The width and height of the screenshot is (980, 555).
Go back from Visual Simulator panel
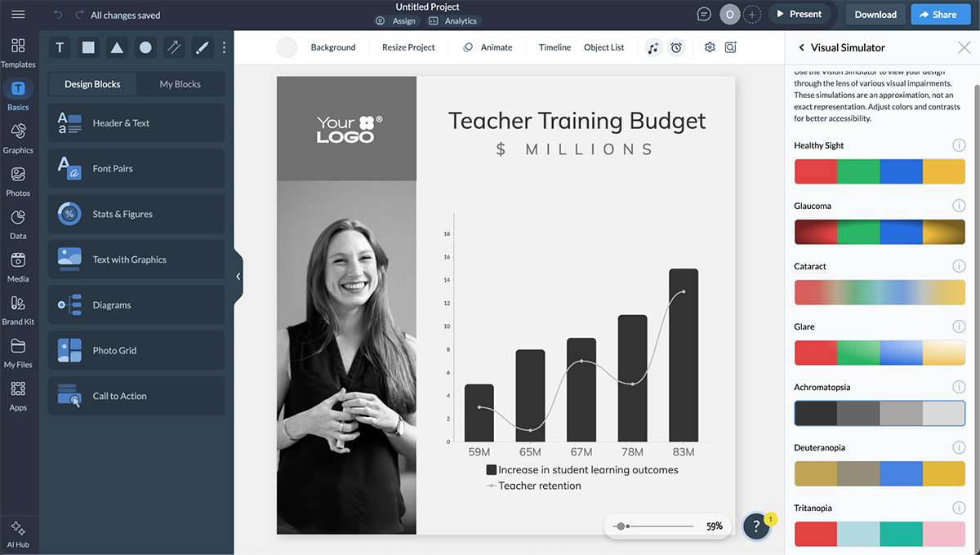(801, 47)
